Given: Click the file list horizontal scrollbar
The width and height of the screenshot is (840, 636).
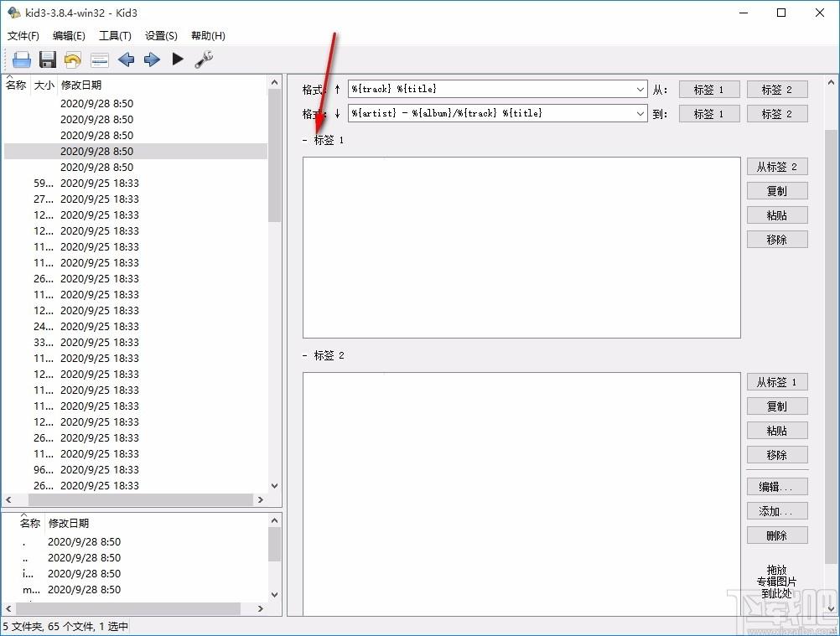Looking at the screenshot, I should pos(140,499).
